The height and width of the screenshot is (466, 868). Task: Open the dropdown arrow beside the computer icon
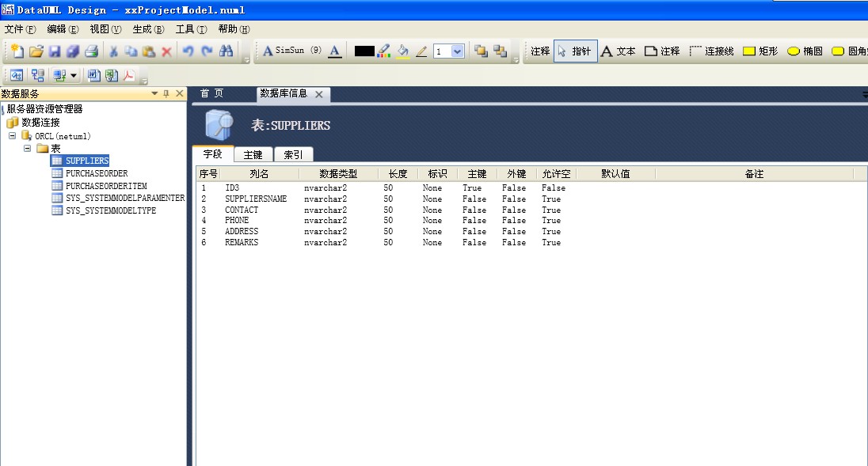pyautogui.click(x=74, y=76)
